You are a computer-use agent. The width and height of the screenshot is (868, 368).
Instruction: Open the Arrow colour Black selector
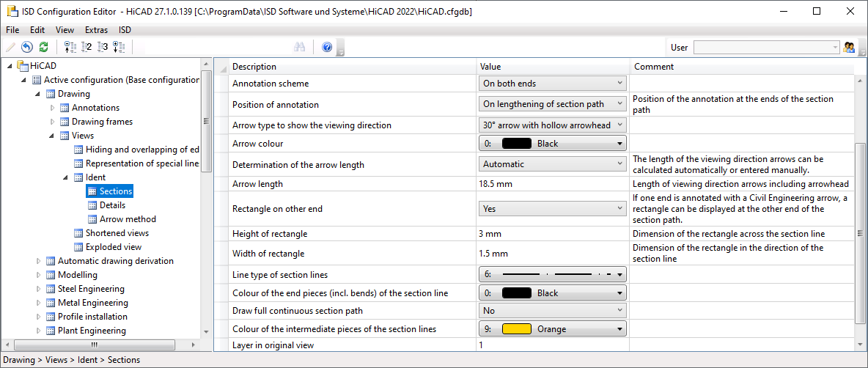(553, 144)
